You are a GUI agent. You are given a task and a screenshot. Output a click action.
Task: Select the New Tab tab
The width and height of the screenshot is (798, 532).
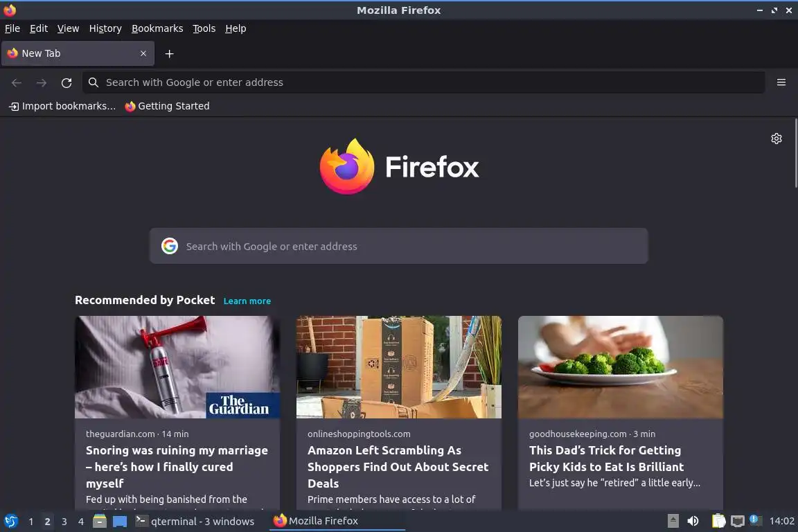coord(78,53)
